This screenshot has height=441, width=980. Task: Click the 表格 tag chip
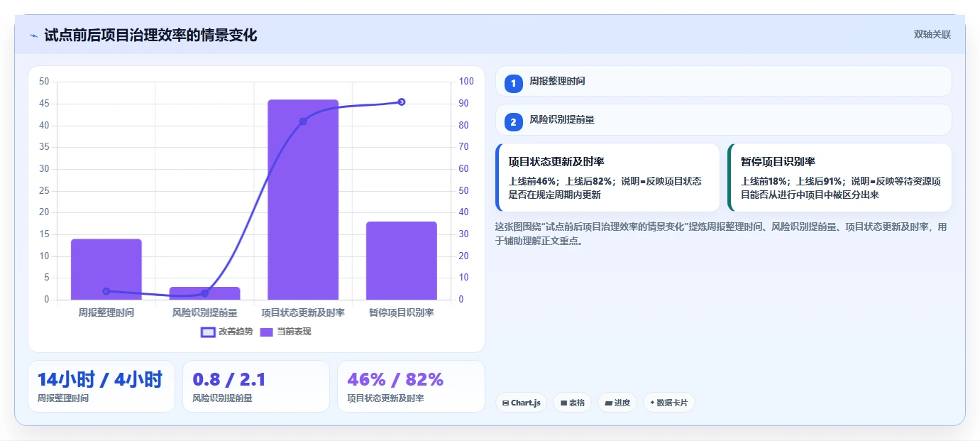click(572, 403)
